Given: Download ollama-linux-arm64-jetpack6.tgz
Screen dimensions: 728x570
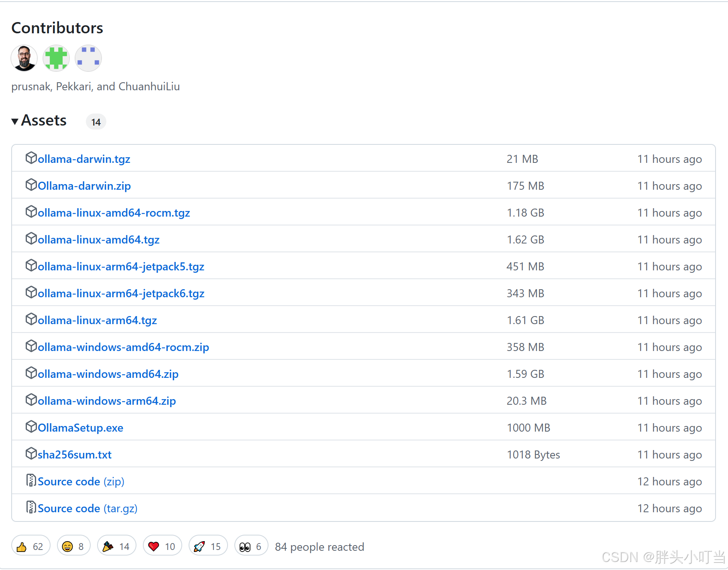Looking at the screenshot, I should [121, 293].
